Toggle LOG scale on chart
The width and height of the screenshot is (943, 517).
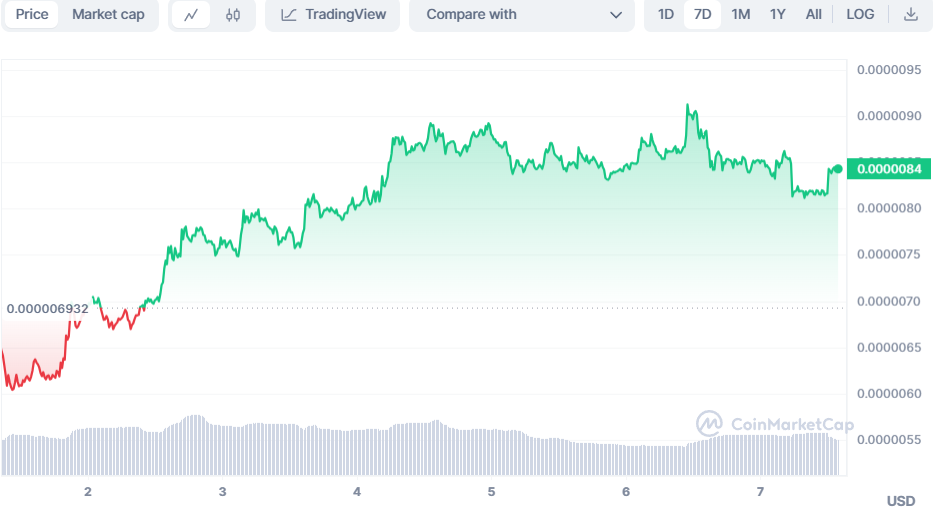pyautogui.click(x=860, y=15)
